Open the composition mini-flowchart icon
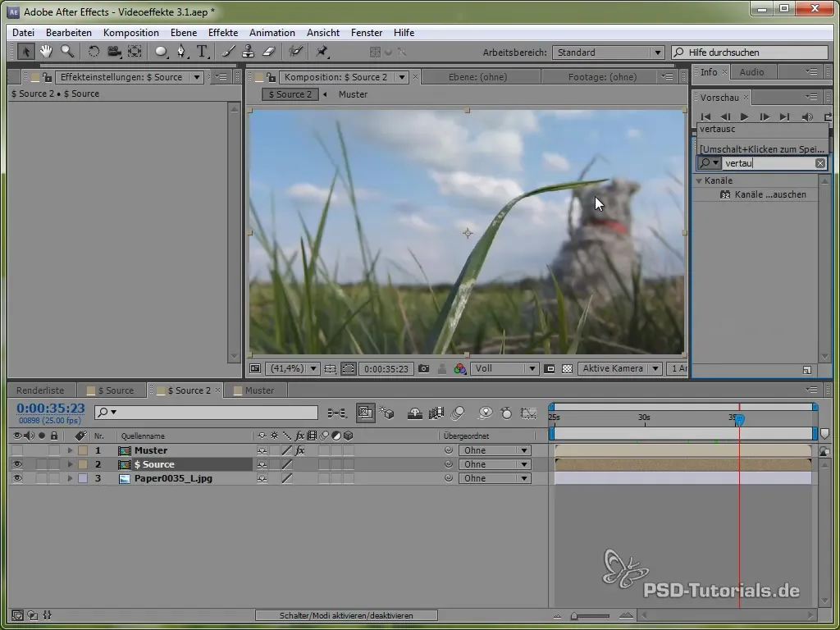The image size is (840, 630). point(337,413)
